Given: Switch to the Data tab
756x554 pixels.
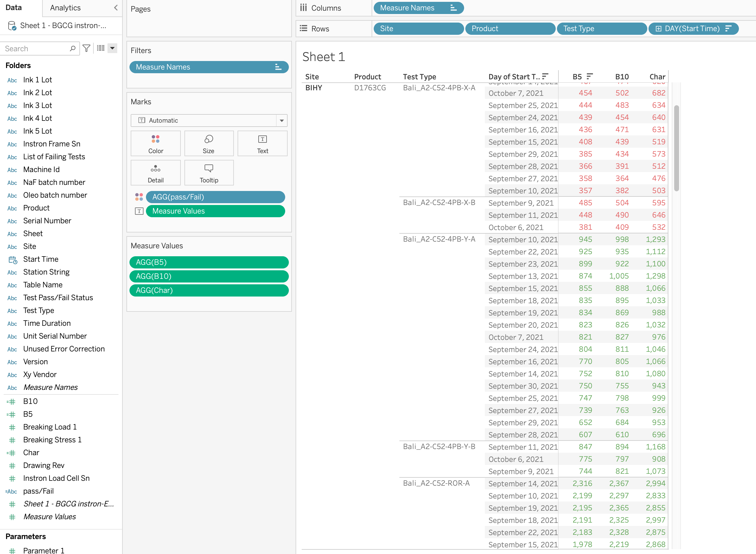Looking at the screenshot, I should point(14,8).
